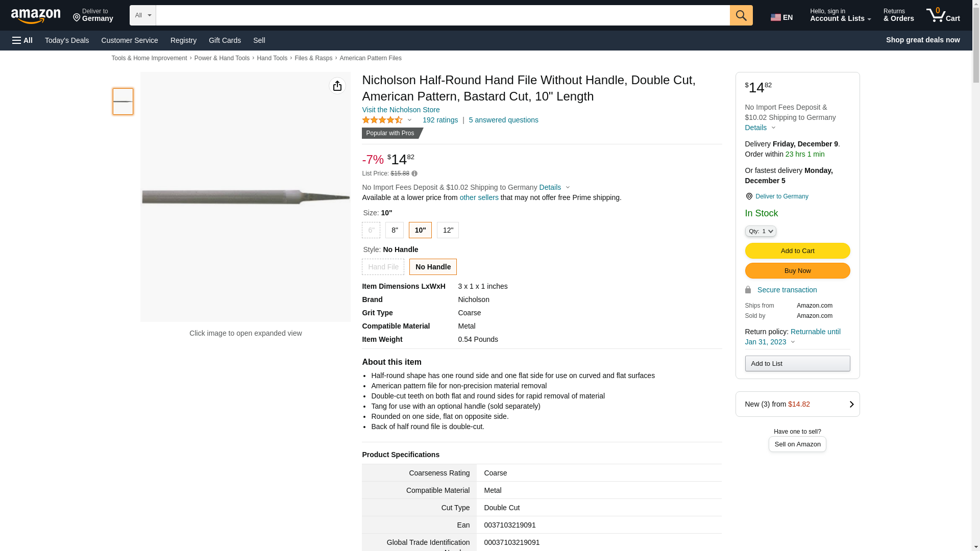Select the 12" size option
This screenshot has width=980, height=551.
[448, 231]
